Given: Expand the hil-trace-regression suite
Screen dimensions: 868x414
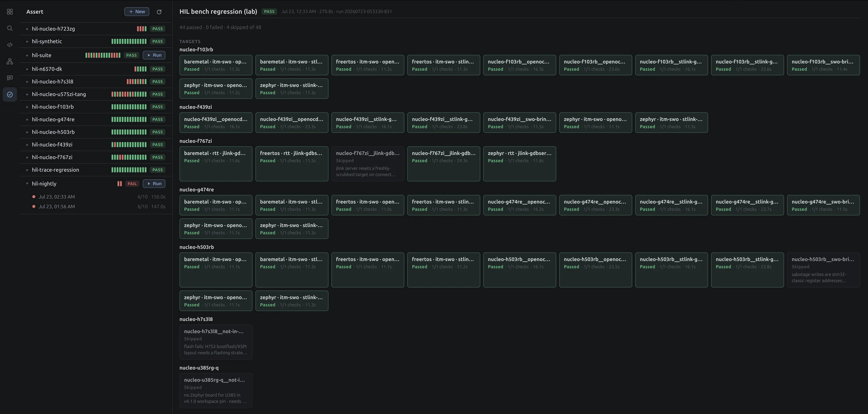Looking at the screenshot, I should [27, 170].
